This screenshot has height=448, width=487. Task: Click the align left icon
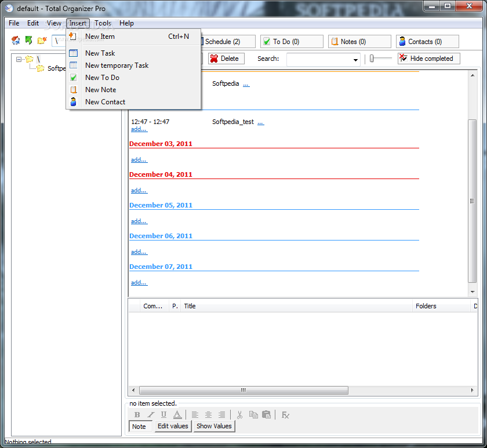click(195, 415)
